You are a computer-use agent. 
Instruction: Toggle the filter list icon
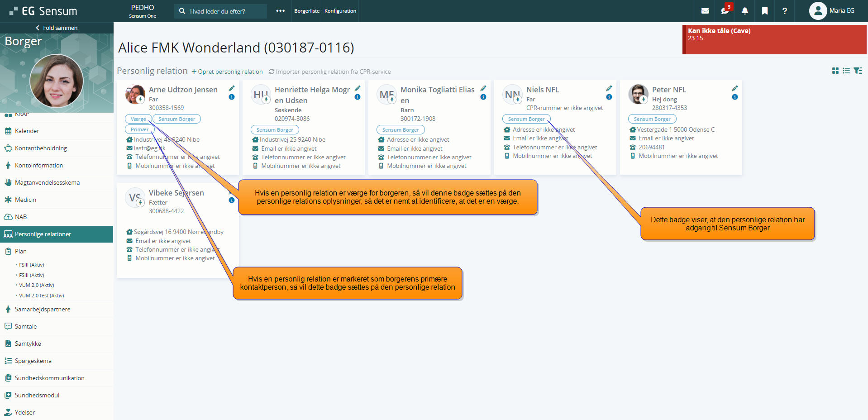858,71
